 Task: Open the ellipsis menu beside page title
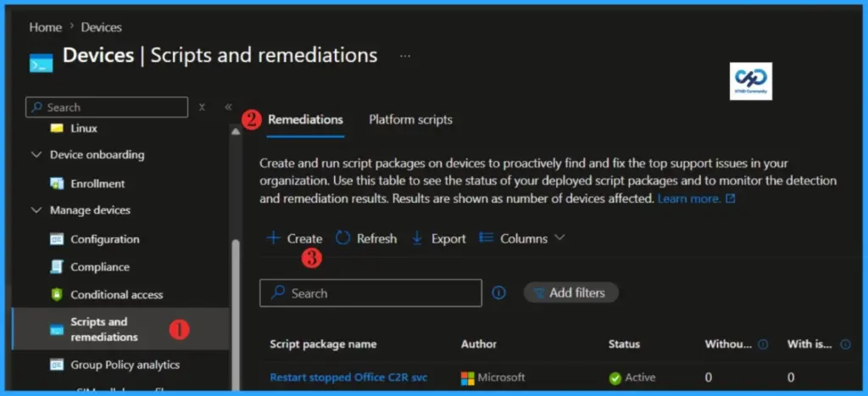coord(405,56)
